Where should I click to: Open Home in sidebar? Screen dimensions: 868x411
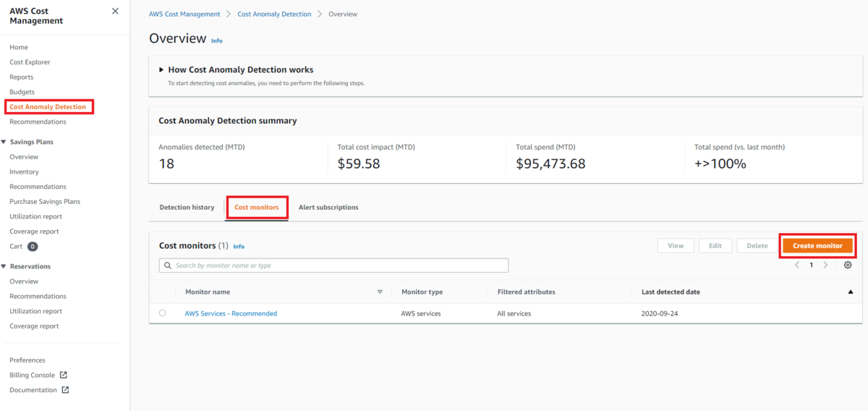click(x=19, y=47)
